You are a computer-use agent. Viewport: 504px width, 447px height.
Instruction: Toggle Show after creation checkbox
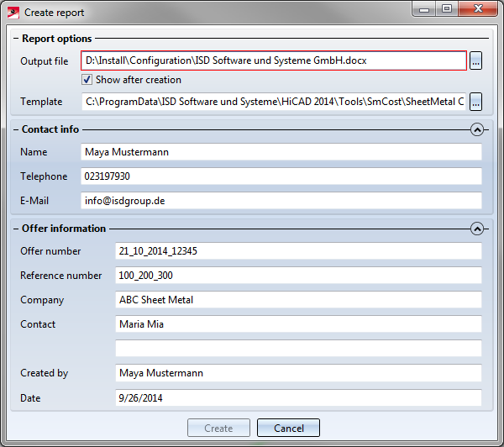click(87, 80)
